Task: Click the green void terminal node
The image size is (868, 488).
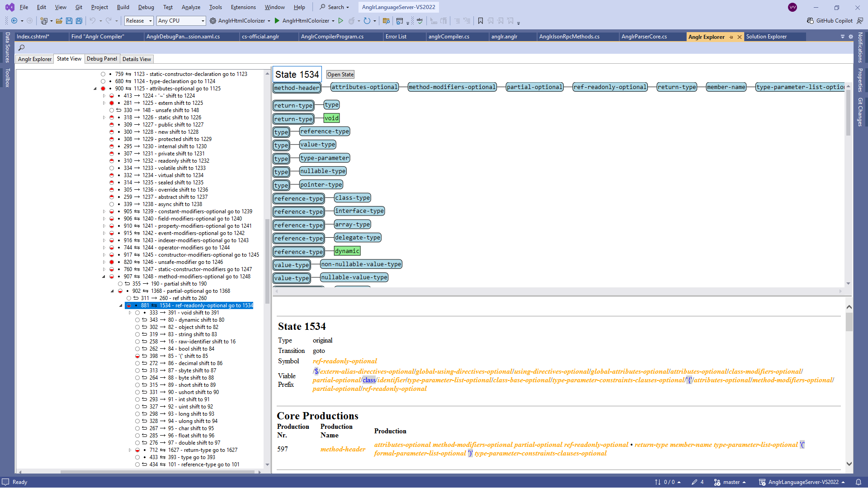Action: coord(331,118)
